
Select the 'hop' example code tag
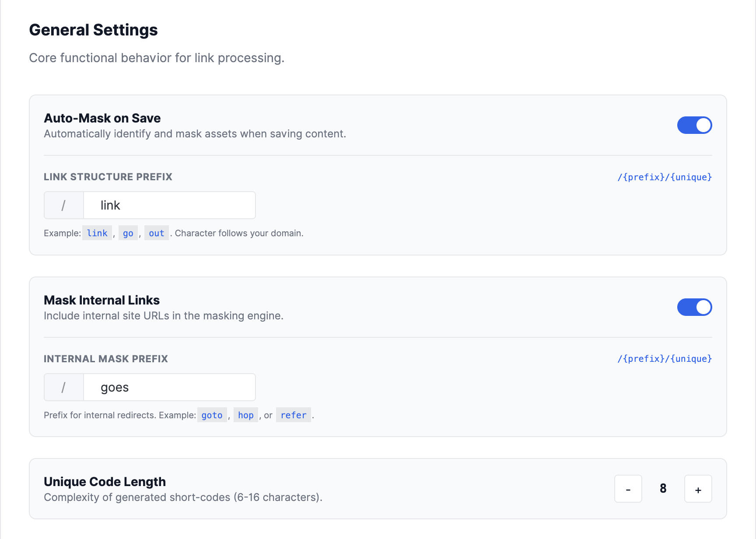click(245, 415)
